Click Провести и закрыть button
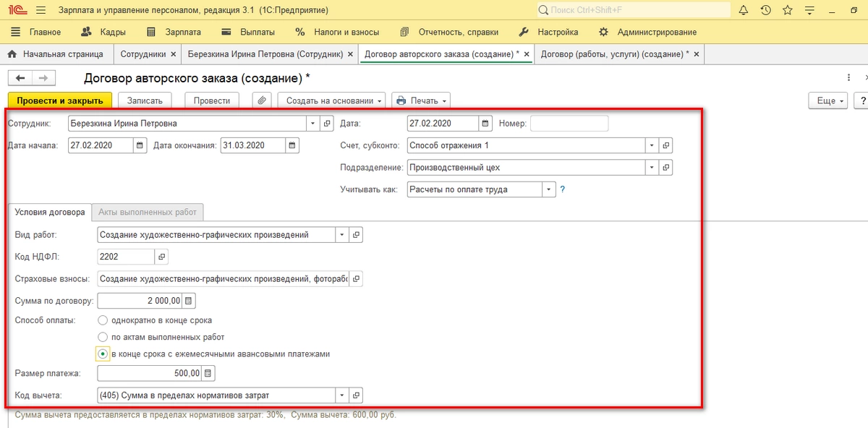This screenshot has height=428, width=868. pyautogui.click(x=60, y=100)
